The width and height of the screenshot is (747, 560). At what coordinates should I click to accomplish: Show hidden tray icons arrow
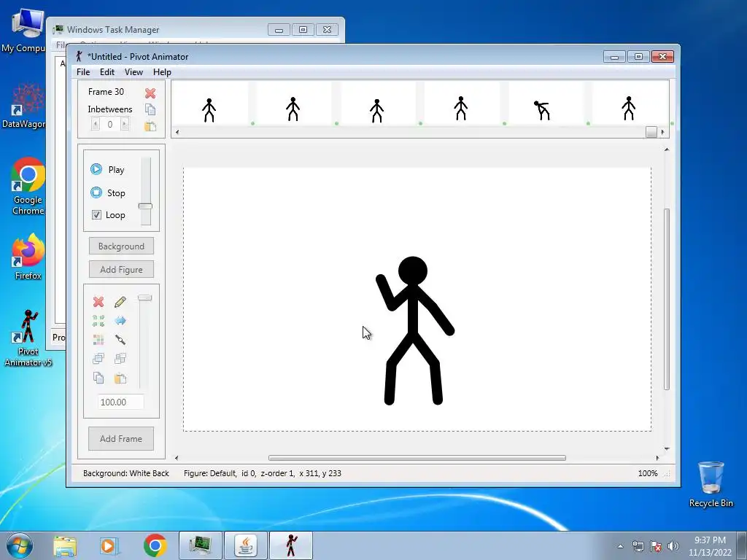pos(620,546)
